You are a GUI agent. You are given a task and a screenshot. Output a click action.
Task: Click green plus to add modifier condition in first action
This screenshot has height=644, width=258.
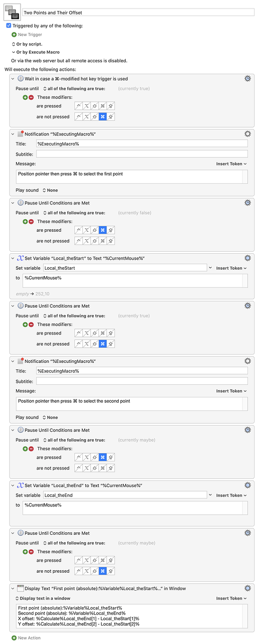coord(25,97)
